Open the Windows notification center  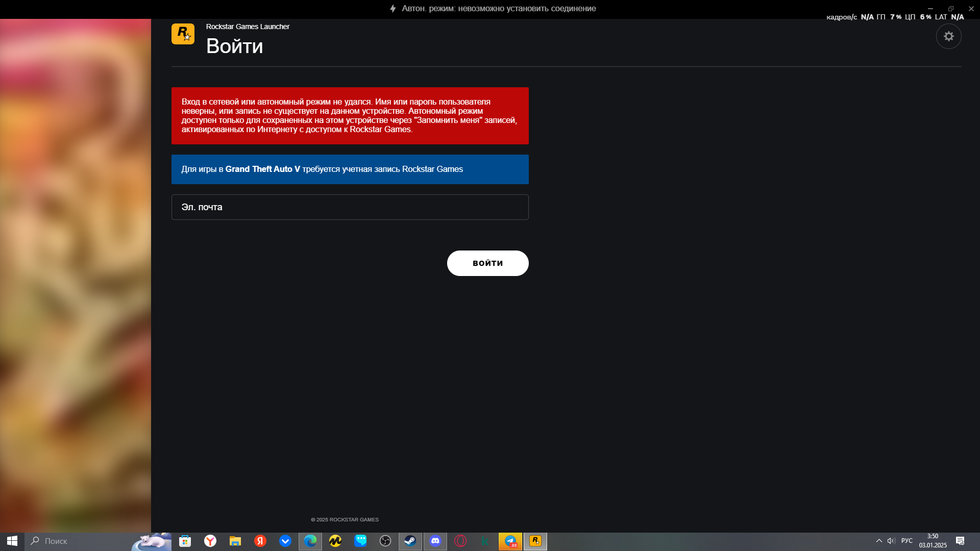point(960,541)
